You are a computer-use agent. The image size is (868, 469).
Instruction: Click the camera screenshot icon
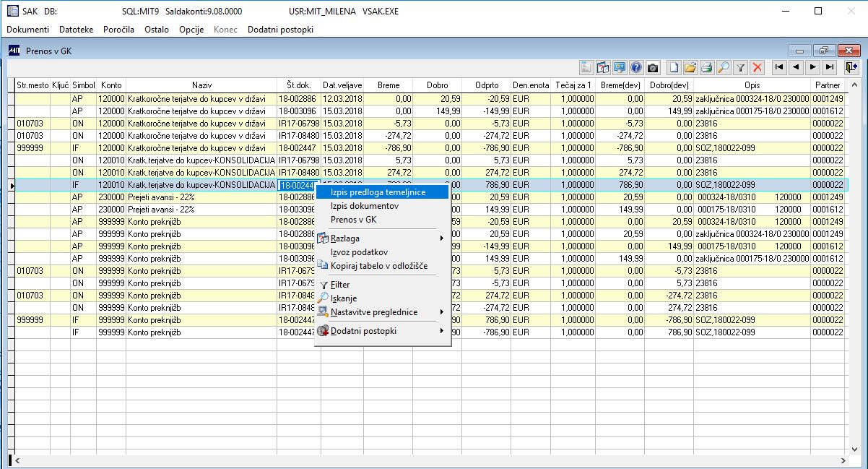point(653,67)
